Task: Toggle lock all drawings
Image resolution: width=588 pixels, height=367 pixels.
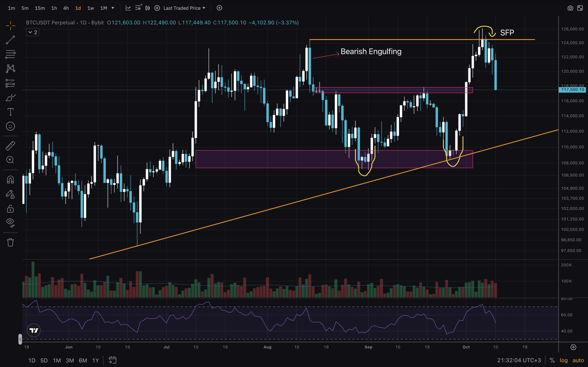Action: [10, 209]
